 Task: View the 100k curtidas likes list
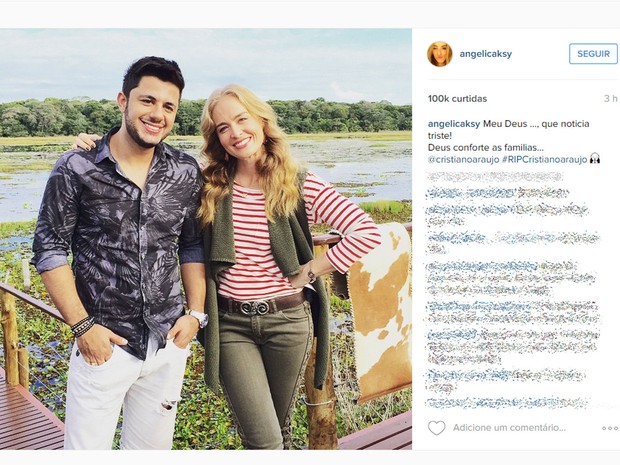pos(457,99)
